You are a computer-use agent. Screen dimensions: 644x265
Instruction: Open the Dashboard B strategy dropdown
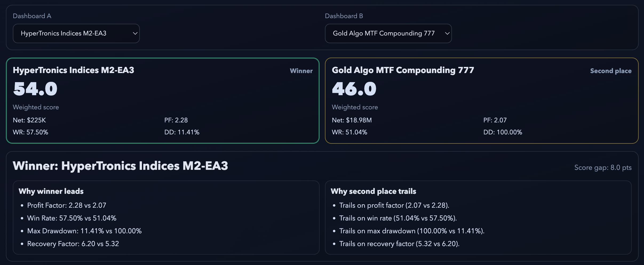point(388,33)
